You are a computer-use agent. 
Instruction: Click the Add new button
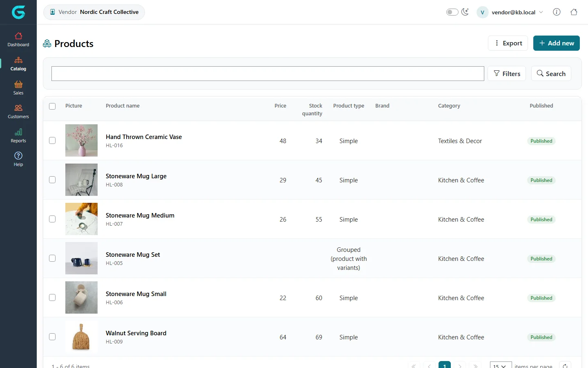click(557, 43)
